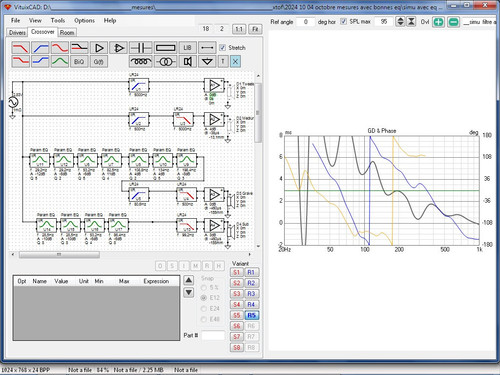The width and height of the screenshot is (500, 375).
Task: Click the Fit zoom button
Action: coord(255,29)
